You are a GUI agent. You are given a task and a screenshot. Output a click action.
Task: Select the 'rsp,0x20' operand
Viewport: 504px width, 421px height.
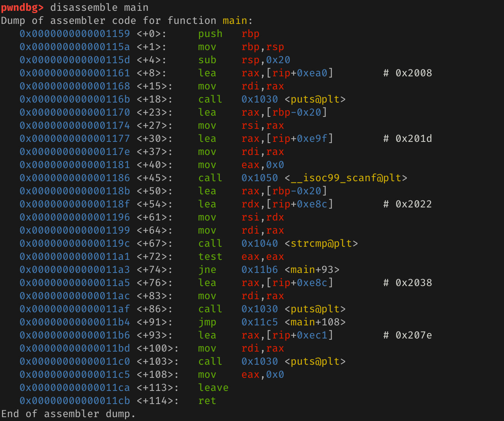click(265, 60)
